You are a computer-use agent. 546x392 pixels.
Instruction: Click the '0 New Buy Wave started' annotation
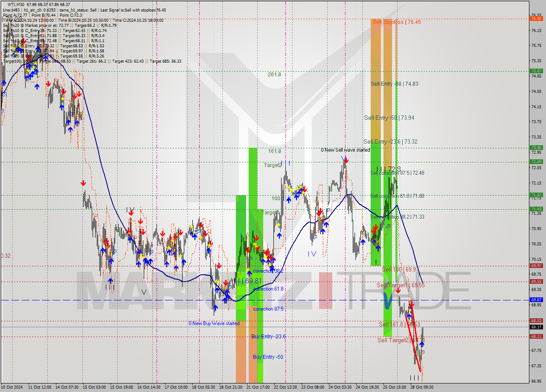pyautogui.click(x=214, y=323)
